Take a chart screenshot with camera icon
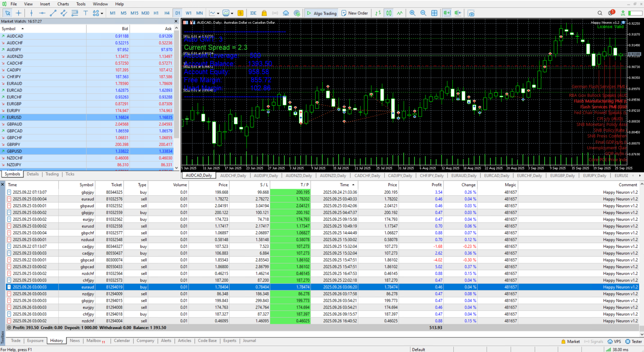The width and height of the screenshot is (644, 352). 471,13
